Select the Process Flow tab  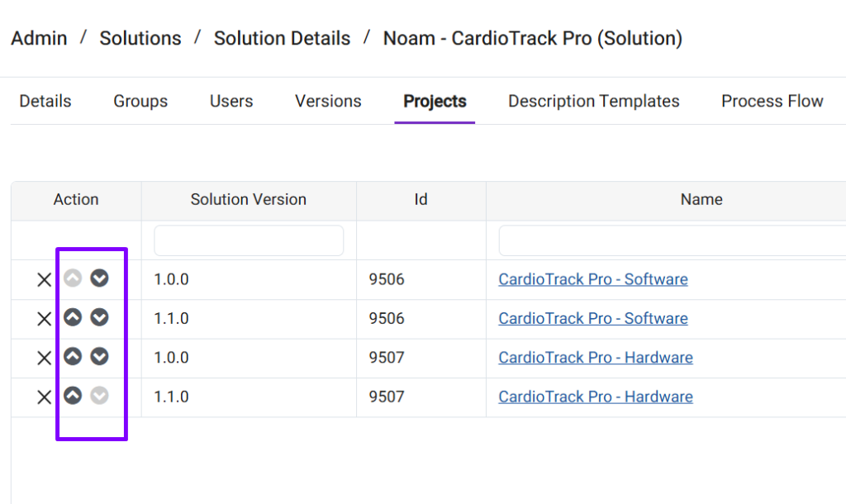772,102
